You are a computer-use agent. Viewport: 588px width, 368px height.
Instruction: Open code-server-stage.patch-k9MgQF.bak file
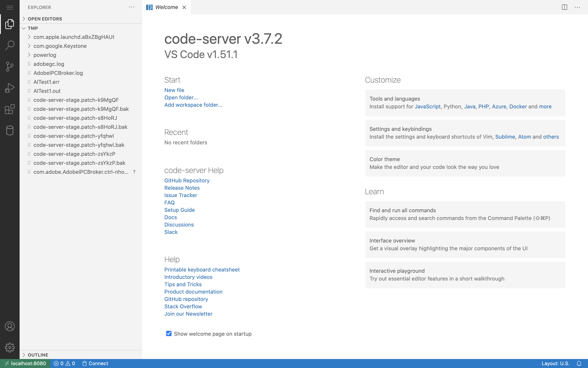(81, 109)
